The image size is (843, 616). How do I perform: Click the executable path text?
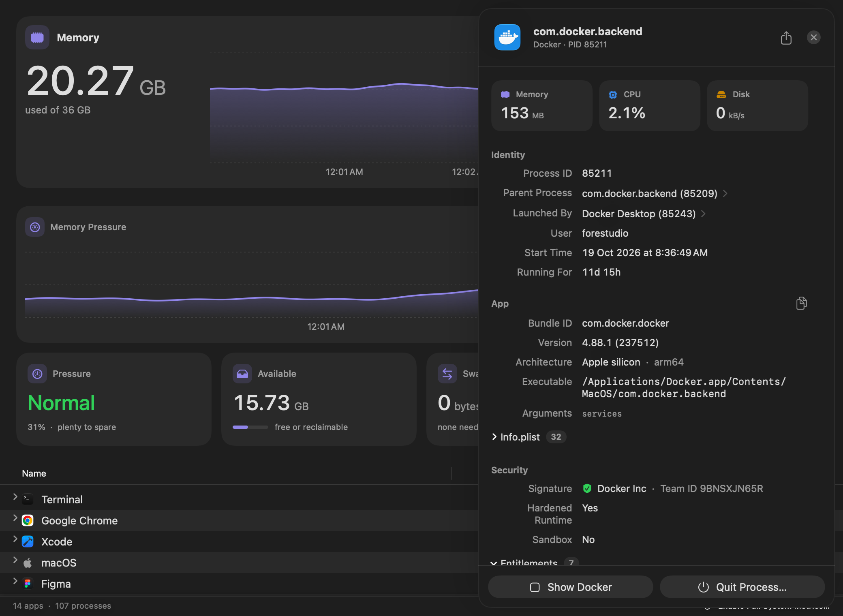pyautogui.click(x=684, y=387)
